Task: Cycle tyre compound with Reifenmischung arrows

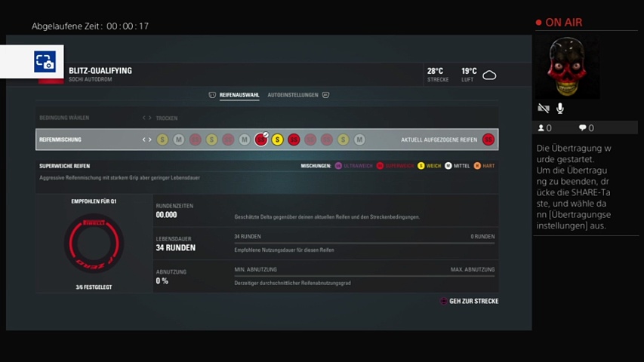Action: (x=147, y=140)
